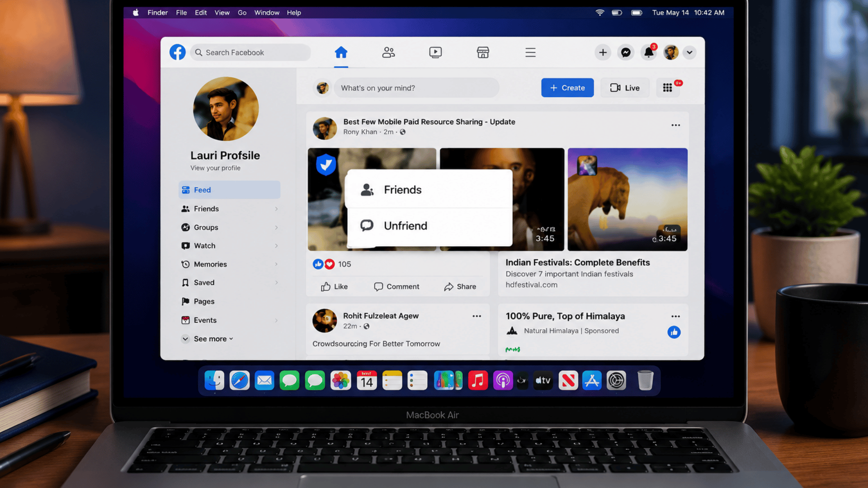Click the Rony Khan author name
Image resolution: width=868 pixels, height=488 pixels.
[360, 132]
